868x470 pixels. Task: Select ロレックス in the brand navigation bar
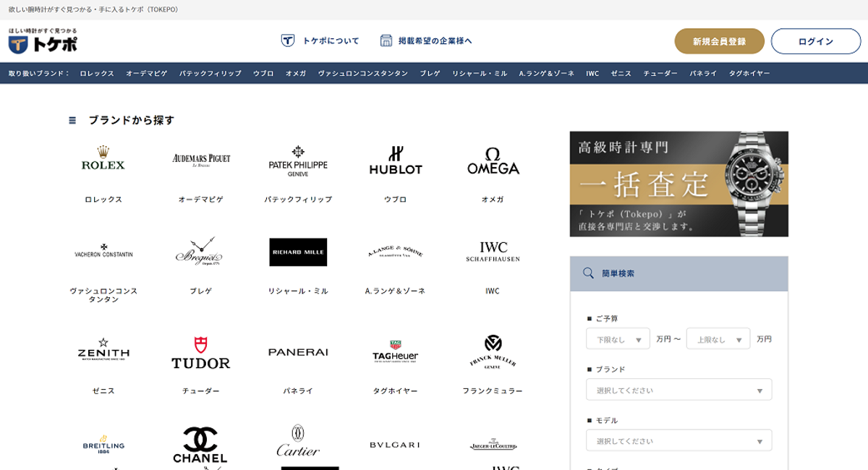coord(97,73)
